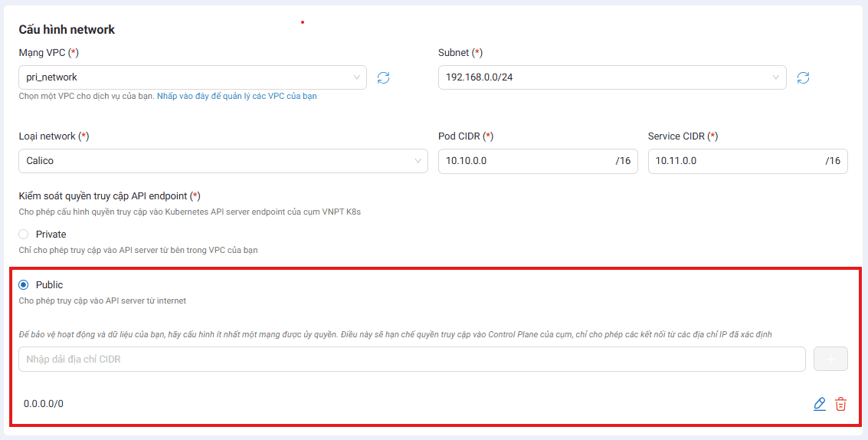Refresh the Subnet list

coord(803,77)
